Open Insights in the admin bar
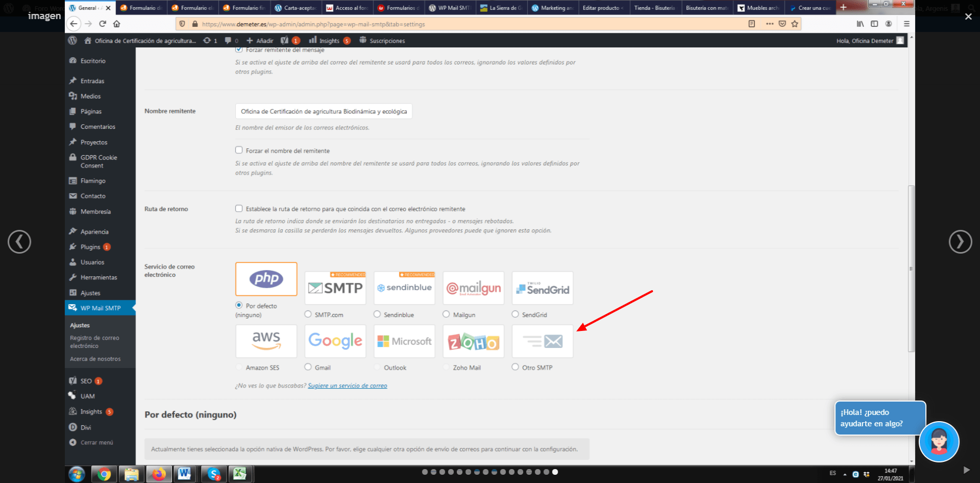Viewport: 980px width, 483px height. (330, 41)
